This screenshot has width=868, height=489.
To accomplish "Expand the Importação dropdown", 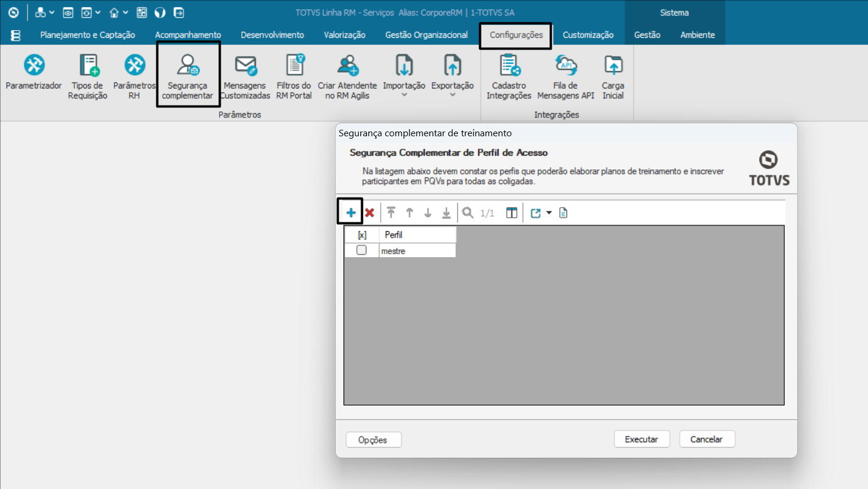I will (404, 94).
